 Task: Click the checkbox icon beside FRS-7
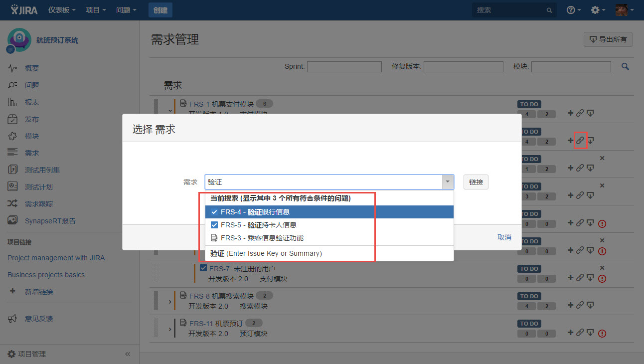pyautogui.click(x=203, y=268)
